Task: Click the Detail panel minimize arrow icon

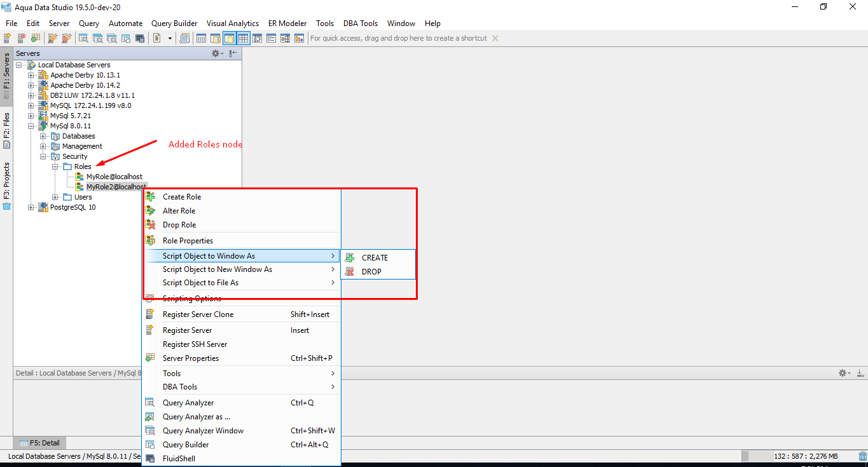Action: (x=860, y=373)
